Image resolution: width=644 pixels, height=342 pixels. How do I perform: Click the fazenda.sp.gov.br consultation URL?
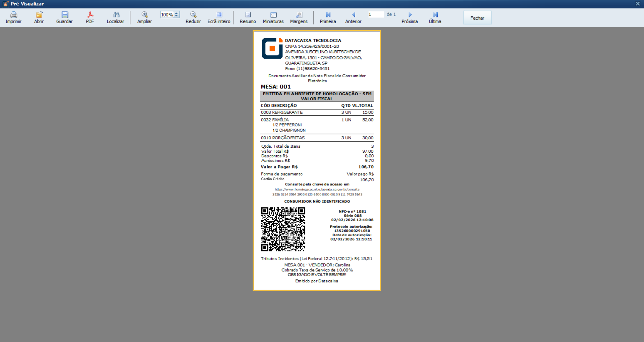(x=317, y=189)
